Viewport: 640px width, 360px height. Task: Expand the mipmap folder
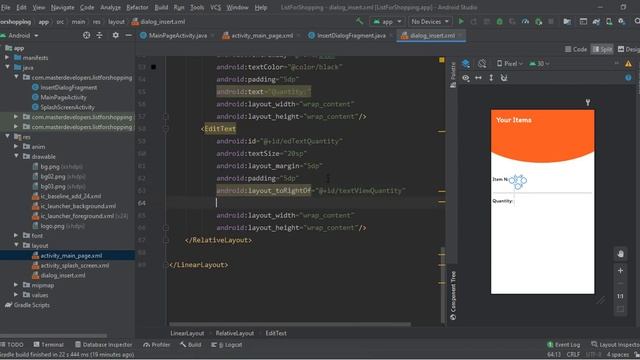(16, 285)
